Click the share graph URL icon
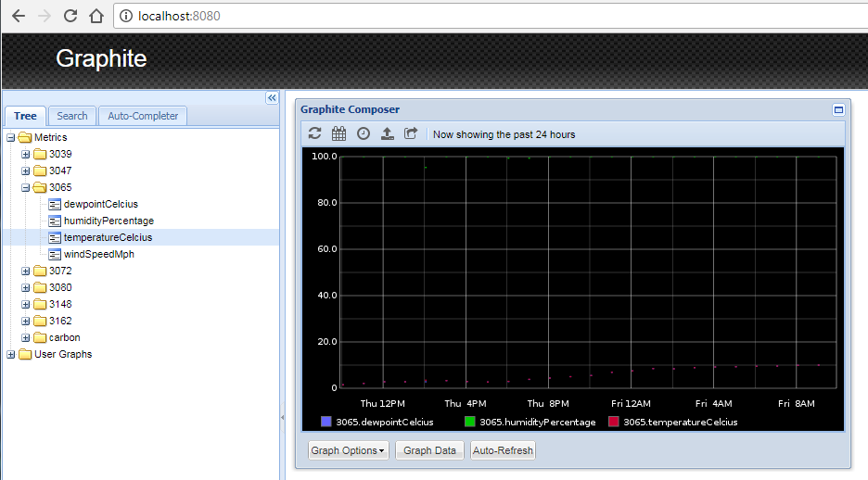This screenshot has width=868, height=480. (412, 133)
